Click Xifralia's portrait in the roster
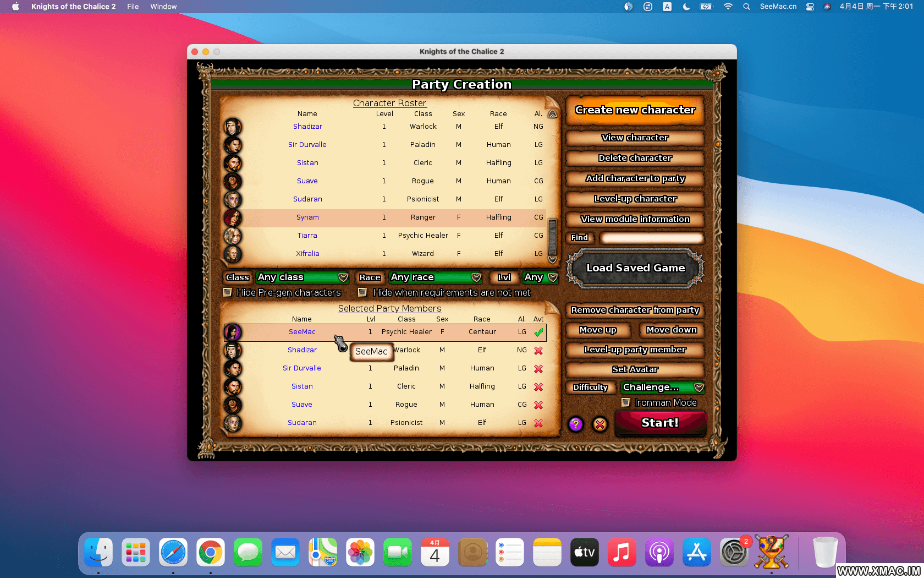Image resolution: width=924 pixels, height=578 pixels. pos(233,254)
